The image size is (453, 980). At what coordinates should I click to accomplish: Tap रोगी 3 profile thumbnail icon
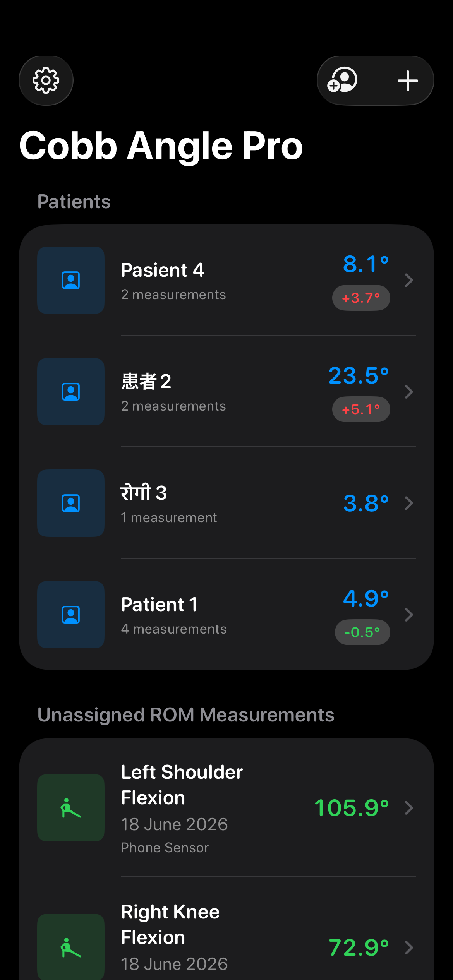[71, 503]
